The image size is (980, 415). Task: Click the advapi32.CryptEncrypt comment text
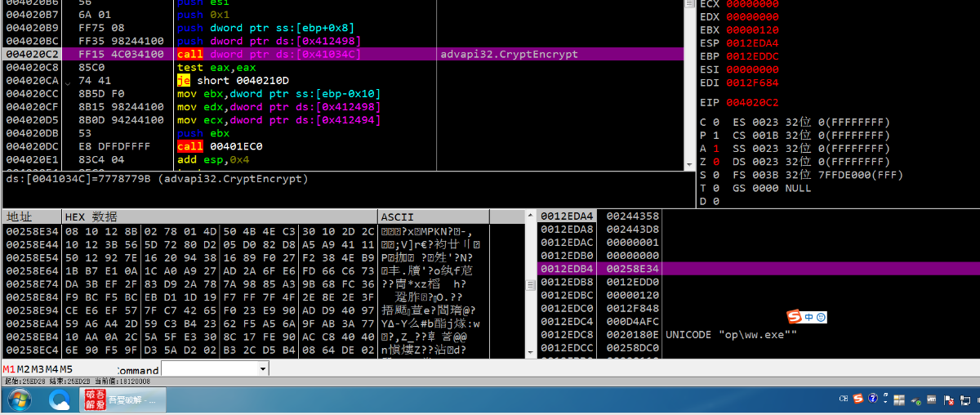coord(509,54)
